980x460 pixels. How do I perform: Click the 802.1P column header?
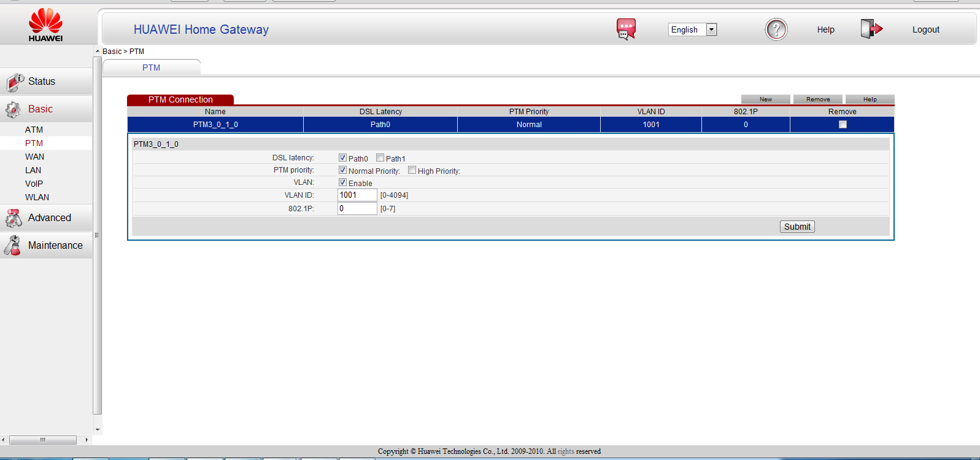click(746, 112)
